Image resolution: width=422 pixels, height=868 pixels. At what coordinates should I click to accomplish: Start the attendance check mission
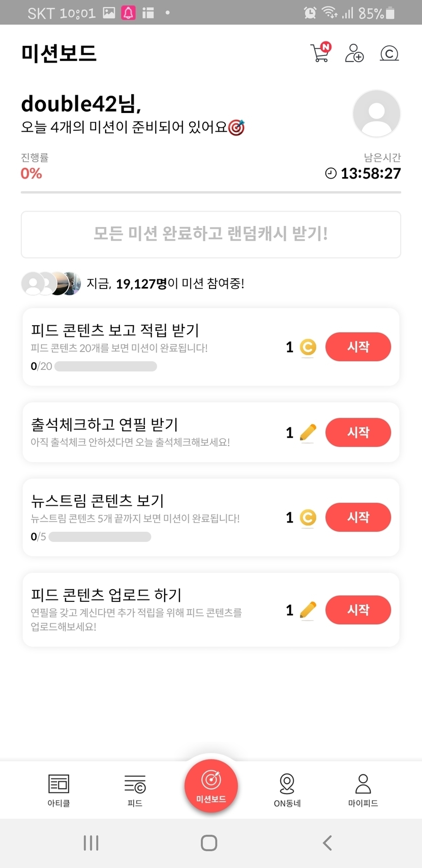tap(358, 432)
